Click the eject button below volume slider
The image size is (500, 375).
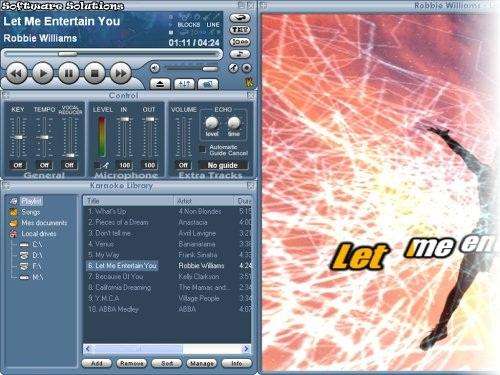[x=160, y=84]
